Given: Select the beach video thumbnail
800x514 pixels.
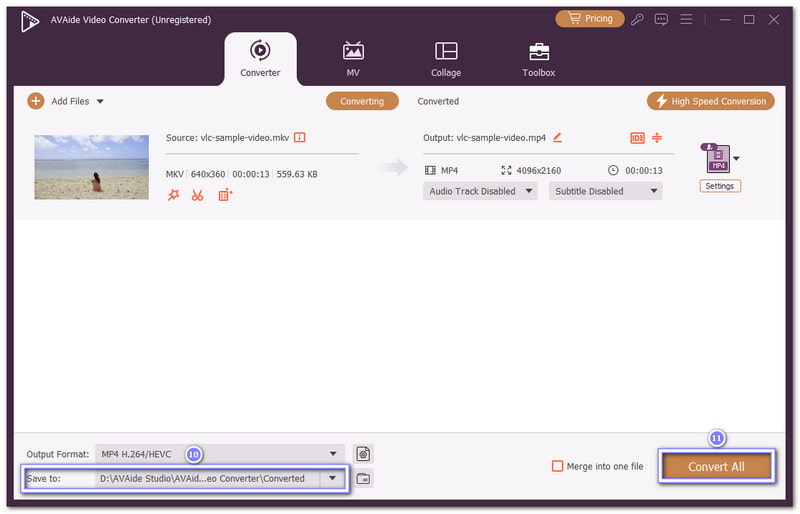Looking at the screenshot, I should pyautogui.click(x=91, y=167).
